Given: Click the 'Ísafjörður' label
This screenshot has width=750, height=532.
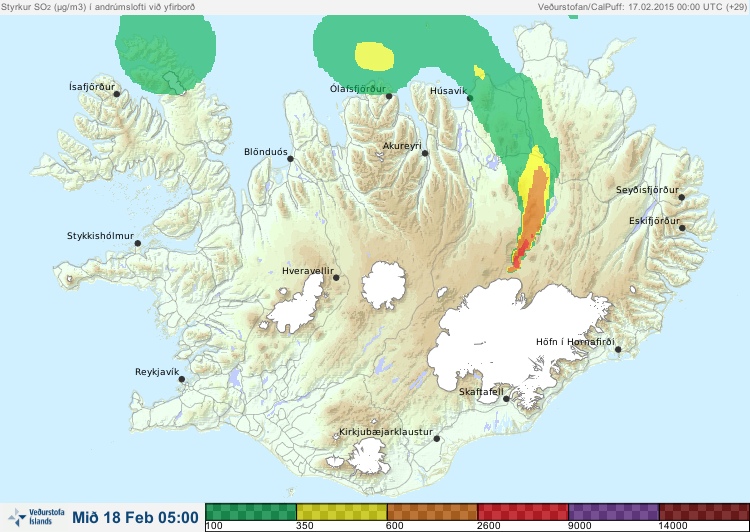Looking at the screenshot, I should (92, 87).
